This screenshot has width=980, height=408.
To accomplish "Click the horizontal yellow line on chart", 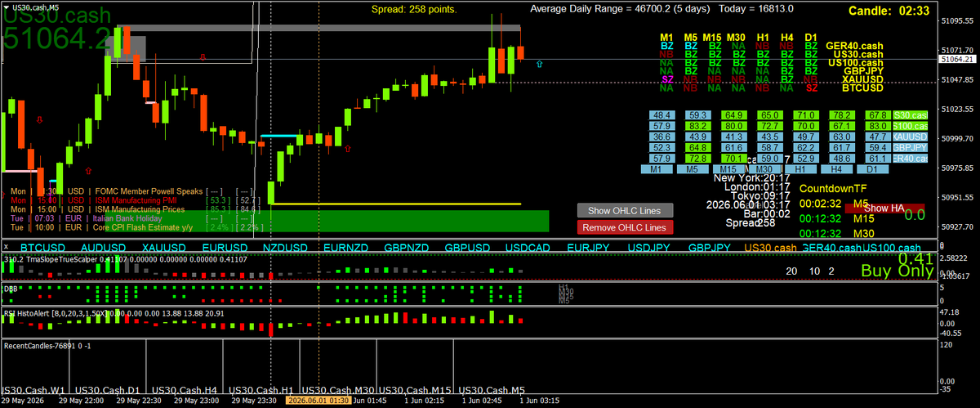I will [x=395, y=204].
